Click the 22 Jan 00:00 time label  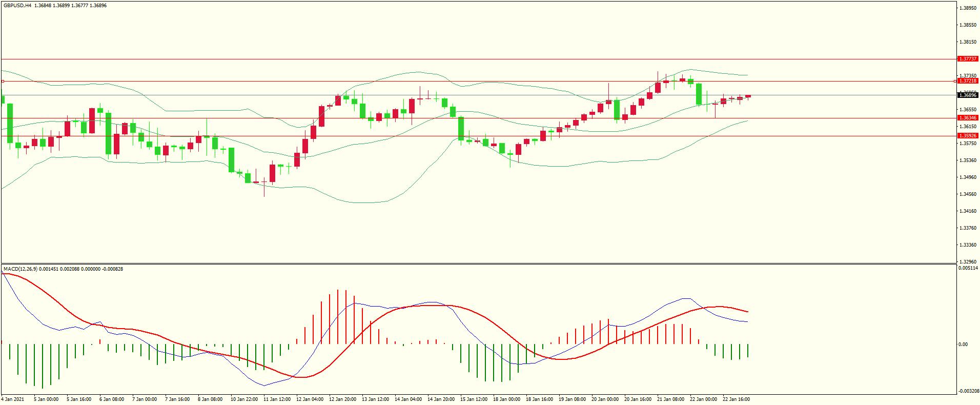point(703,399)
